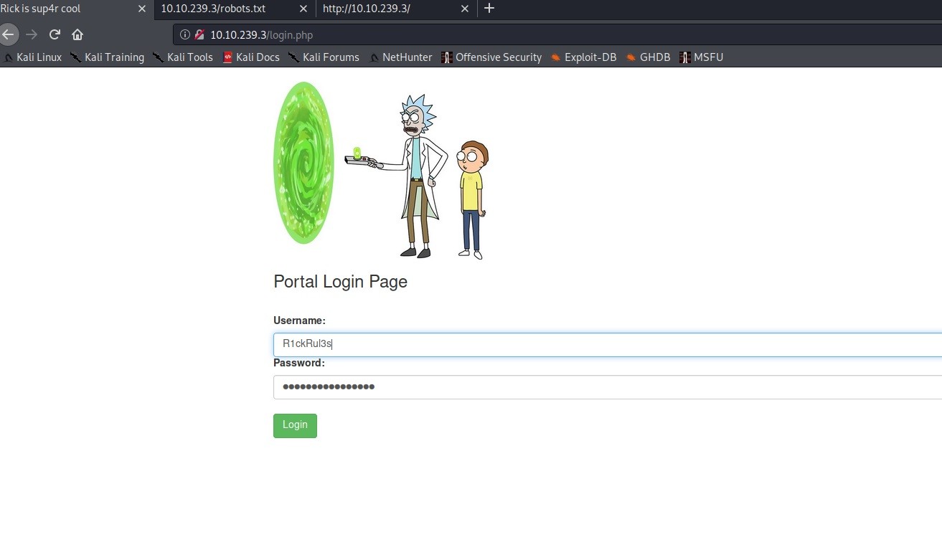Focus the Username input field
This screenshot has height=560, width=942.
[607, 344]
